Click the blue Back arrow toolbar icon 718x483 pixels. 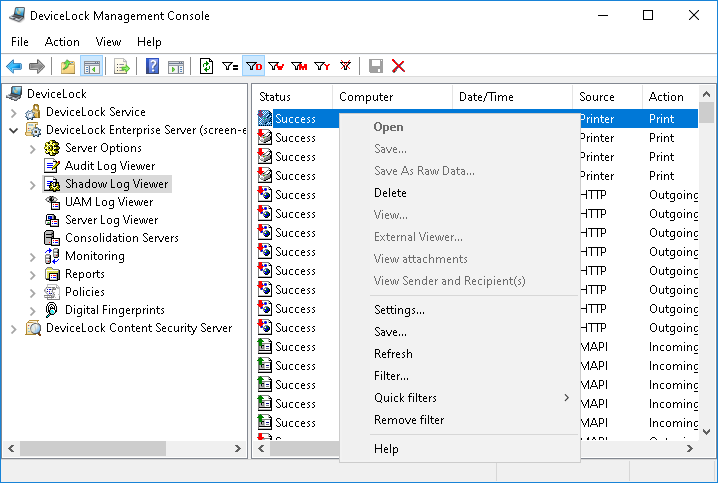14,66
